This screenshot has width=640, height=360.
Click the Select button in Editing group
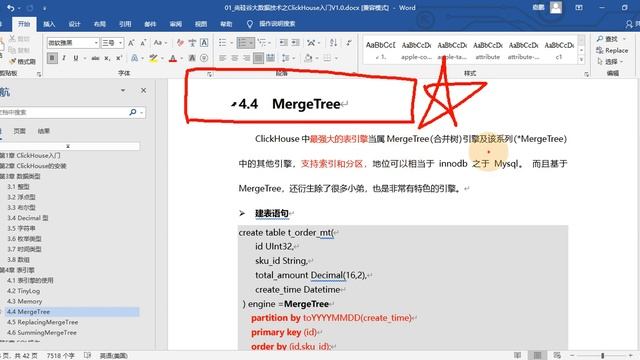[610, 62]
